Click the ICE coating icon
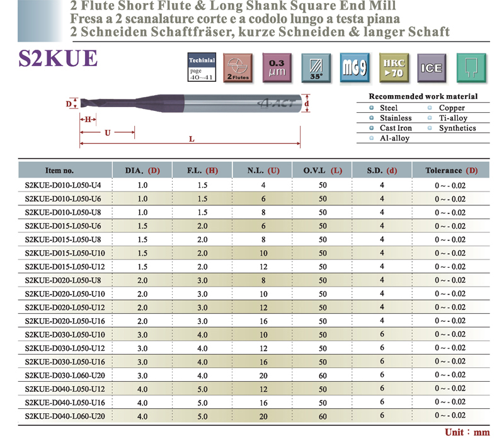Image resolution: width=504 pixels, height=446 pixels. pos(432,68)
